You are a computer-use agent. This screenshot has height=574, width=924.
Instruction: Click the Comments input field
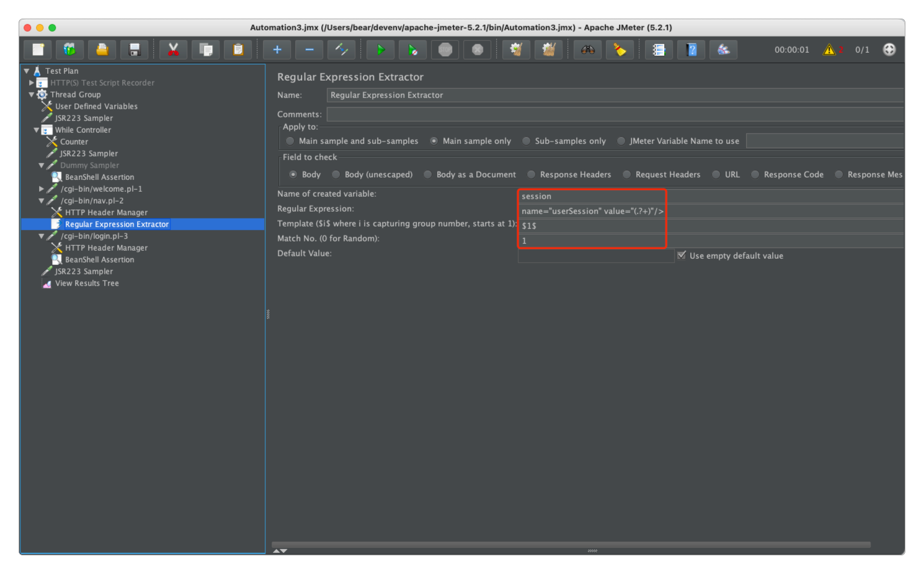coord(615,114)
